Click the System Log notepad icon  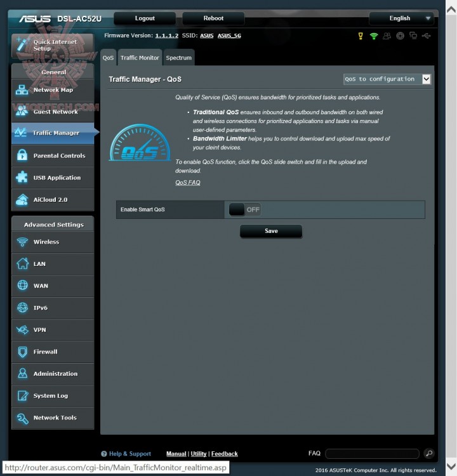click(x=22, y=395)
